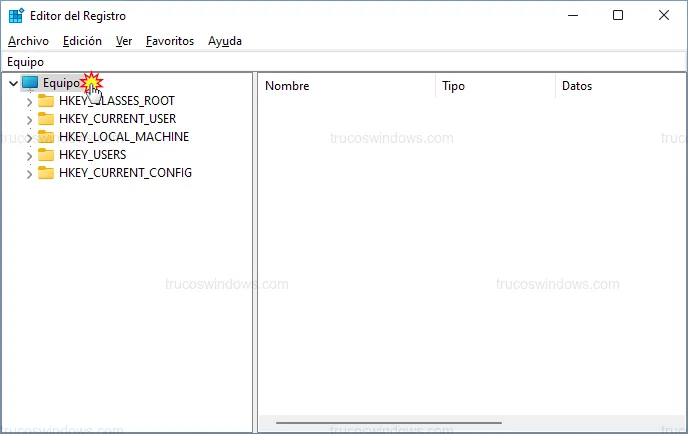Open the Edición menu
The height and width of the screenshot is (434, 688).
click(x=82, y=41)
